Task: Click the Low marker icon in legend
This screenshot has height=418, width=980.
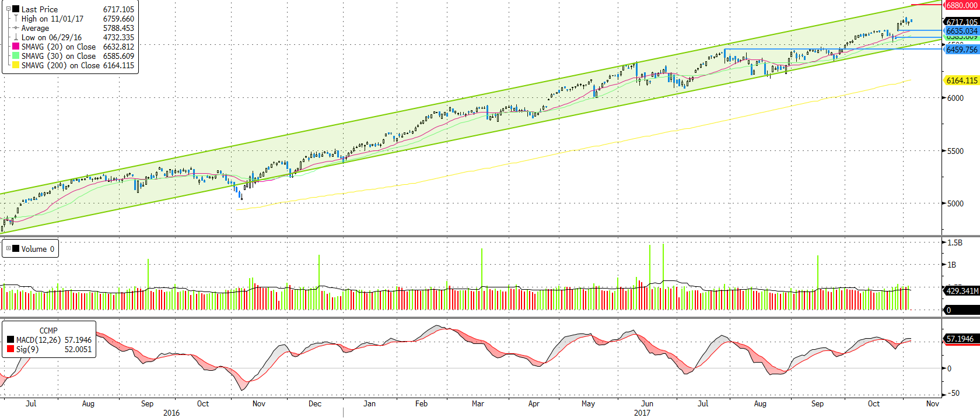Action: click(16, 37)
